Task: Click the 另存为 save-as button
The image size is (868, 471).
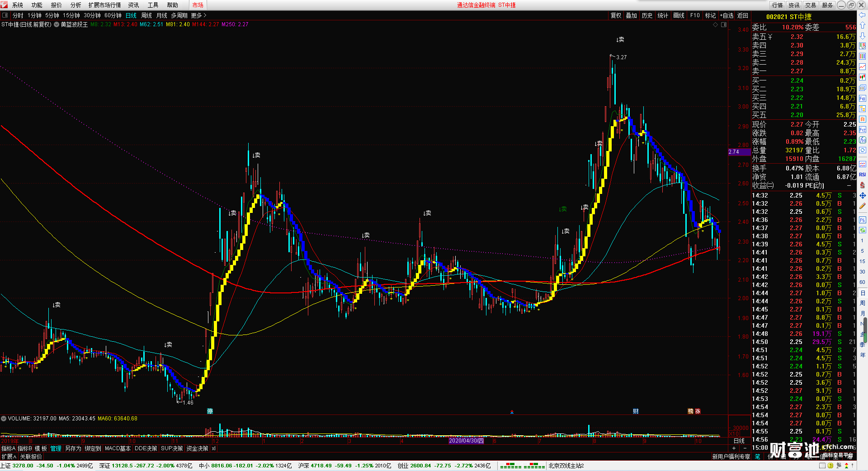Action: [73, 448]
